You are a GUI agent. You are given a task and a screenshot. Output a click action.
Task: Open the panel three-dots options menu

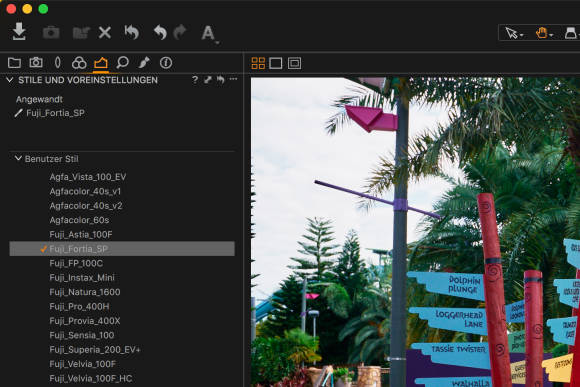(233, 79)
